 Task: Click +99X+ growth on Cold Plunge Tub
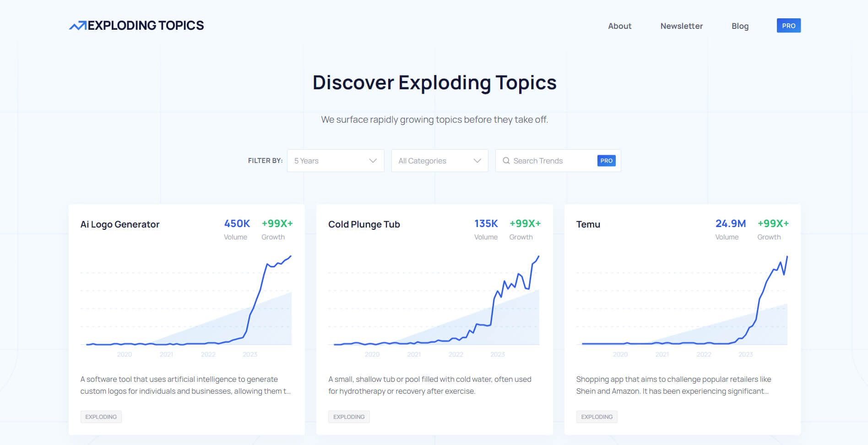[x=525, y=223]
